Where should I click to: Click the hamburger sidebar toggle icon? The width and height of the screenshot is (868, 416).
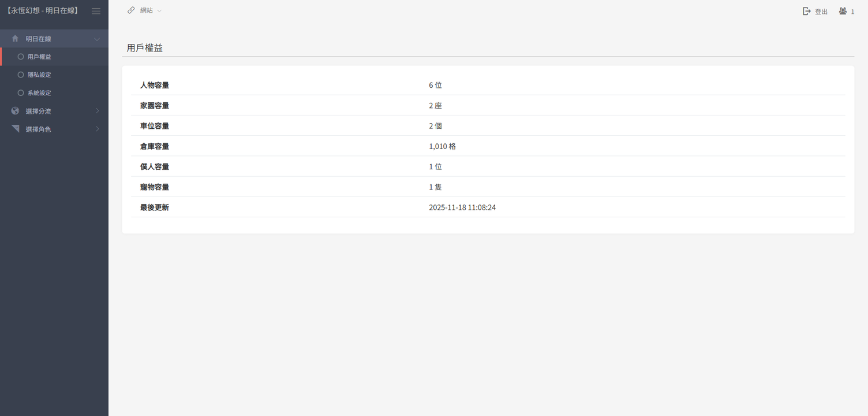pyautogui.click(x=96, y=11)
